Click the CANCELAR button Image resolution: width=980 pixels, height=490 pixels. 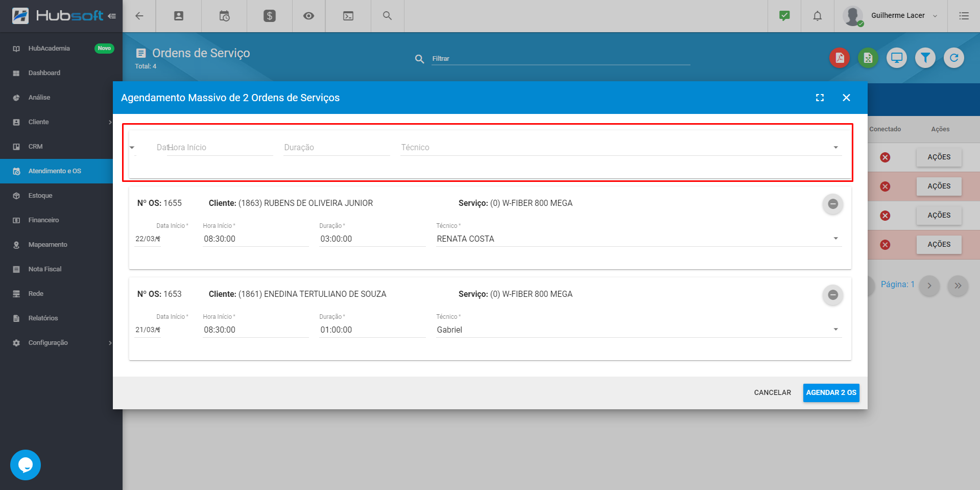772,393
